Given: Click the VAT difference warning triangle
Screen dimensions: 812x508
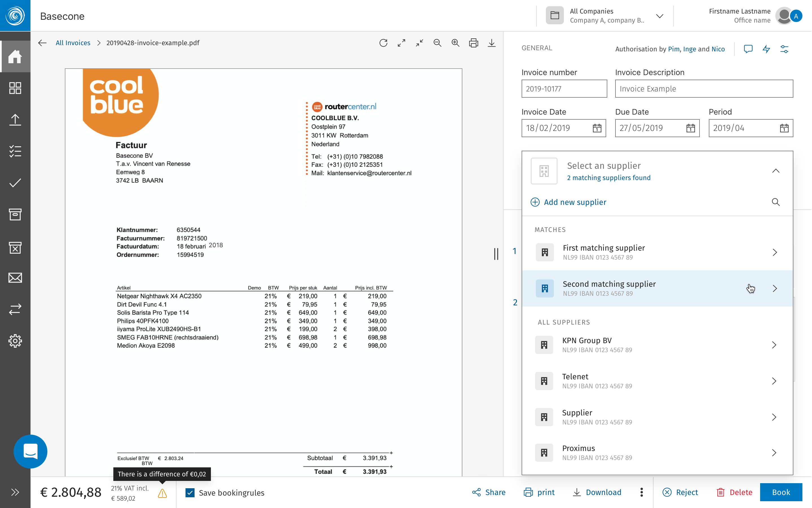Looking at the screenshot, I should (x=162, y=493).
